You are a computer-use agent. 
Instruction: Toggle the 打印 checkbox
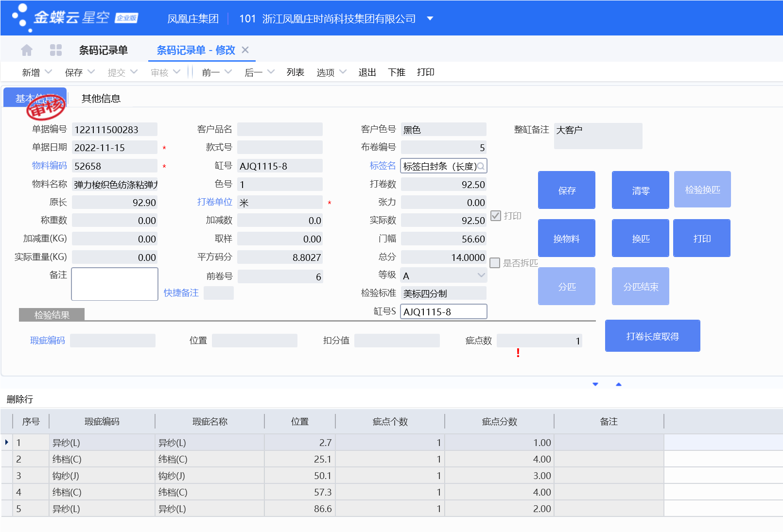click(496, 216)
